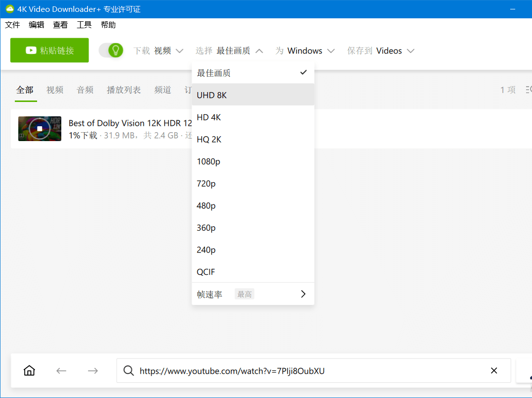Select 240p quality option
532x398 pixels.
click(x=253, y=249)
